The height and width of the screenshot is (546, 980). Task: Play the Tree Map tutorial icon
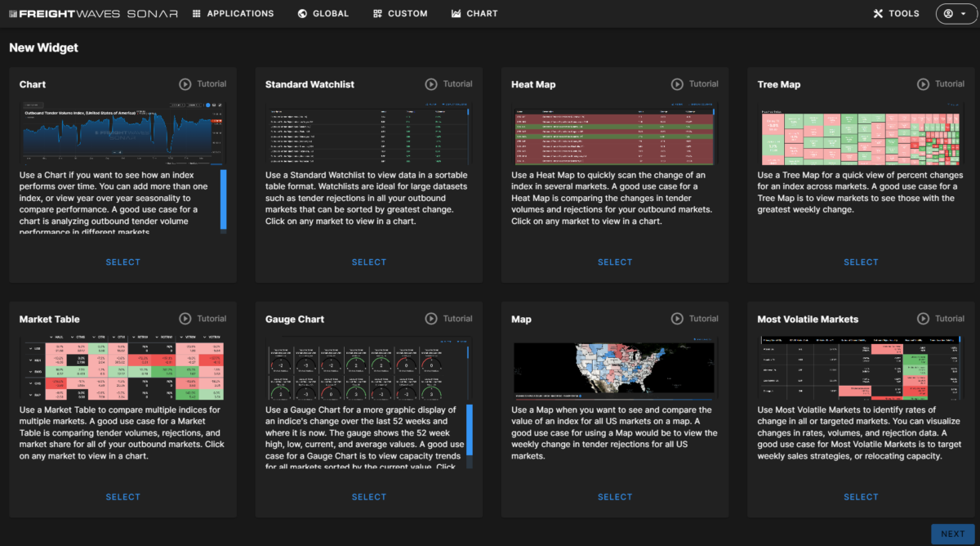point(923,84)
